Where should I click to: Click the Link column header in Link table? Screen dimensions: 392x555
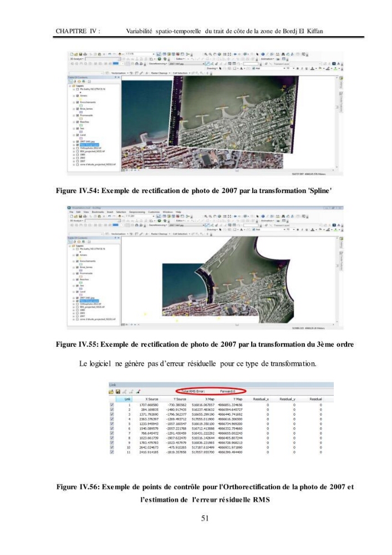point(124,399)
